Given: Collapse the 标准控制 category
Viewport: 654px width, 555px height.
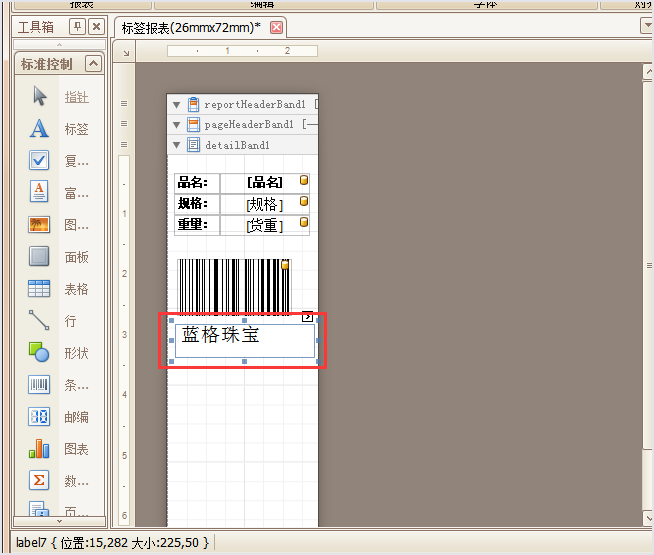Looking at the screenshot, I should pos(93,64).
